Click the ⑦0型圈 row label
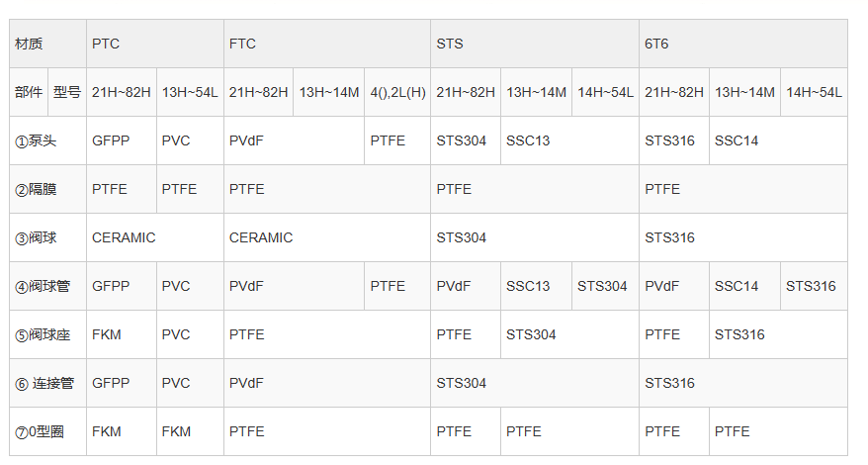868x465 pixels. point(47,431)
